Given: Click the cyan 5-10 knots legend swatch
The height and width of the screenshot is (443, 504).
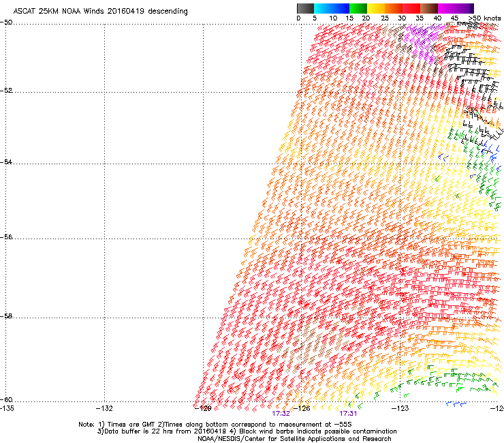Looking at the screenshot, I should click(x=322, y=8).
